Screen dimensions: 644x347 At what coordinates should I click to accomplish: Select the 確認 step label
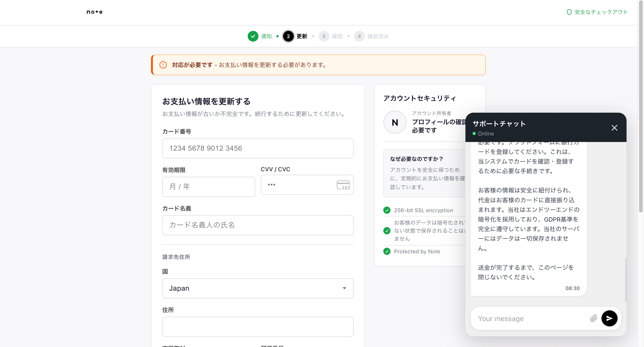(337, 36)
